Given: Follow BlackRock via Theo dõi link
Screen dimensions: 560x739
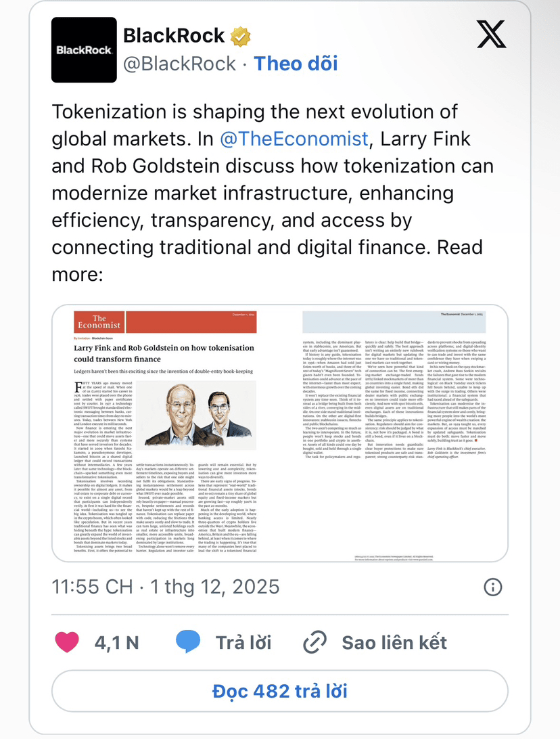Looking at the screenshot, I should pyautogui.click(x=296, y=64).
